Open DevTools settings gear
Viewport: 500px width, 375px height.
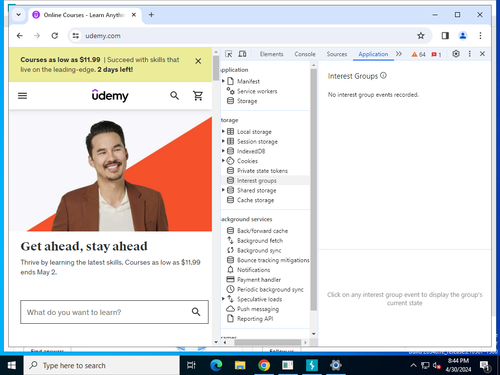[456, 54]
